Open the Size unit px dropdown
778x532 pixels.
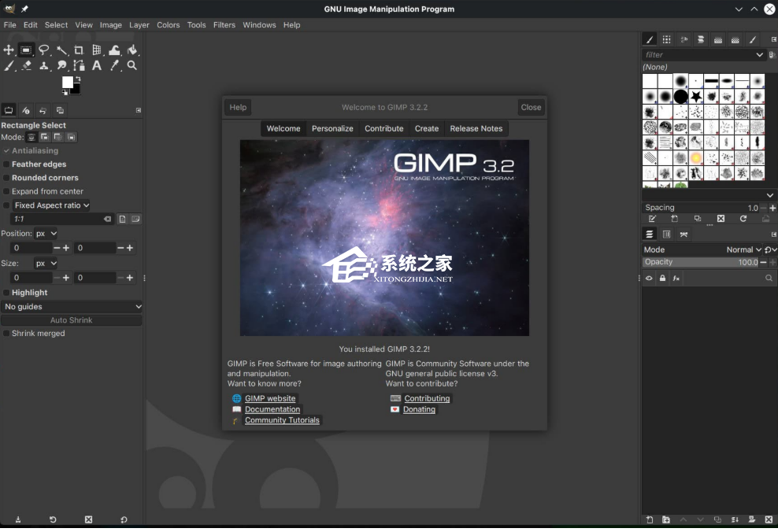pos(46,264)
